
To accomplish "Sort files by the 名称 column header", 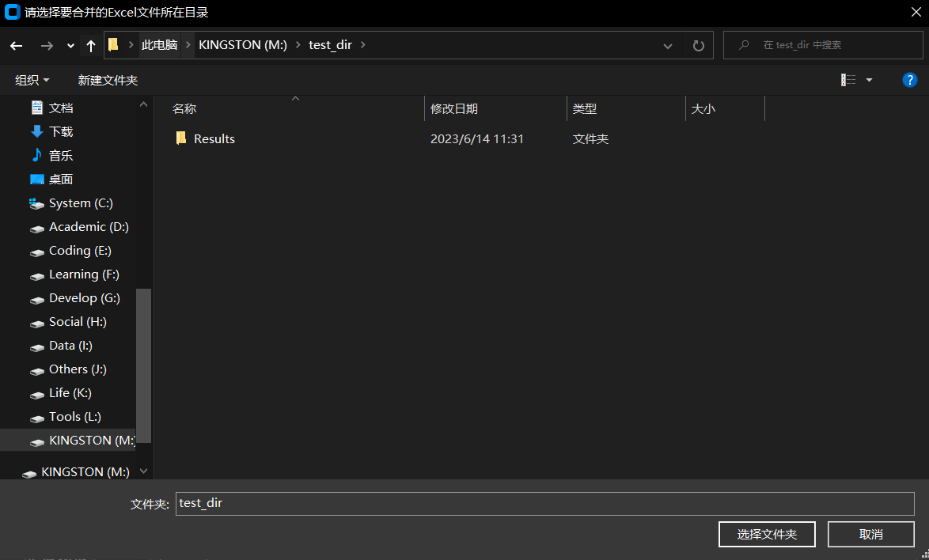I will (x=184, y=108).
